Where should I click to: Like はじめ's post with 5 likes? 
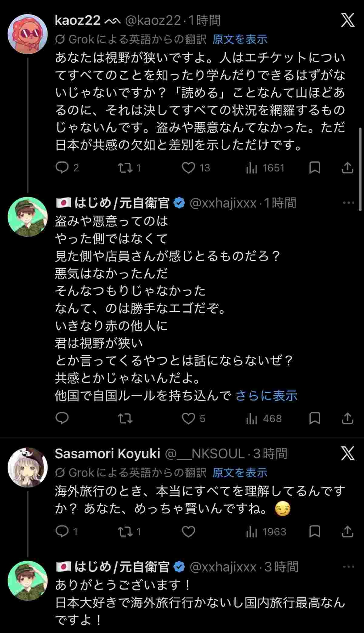(188, 418)
